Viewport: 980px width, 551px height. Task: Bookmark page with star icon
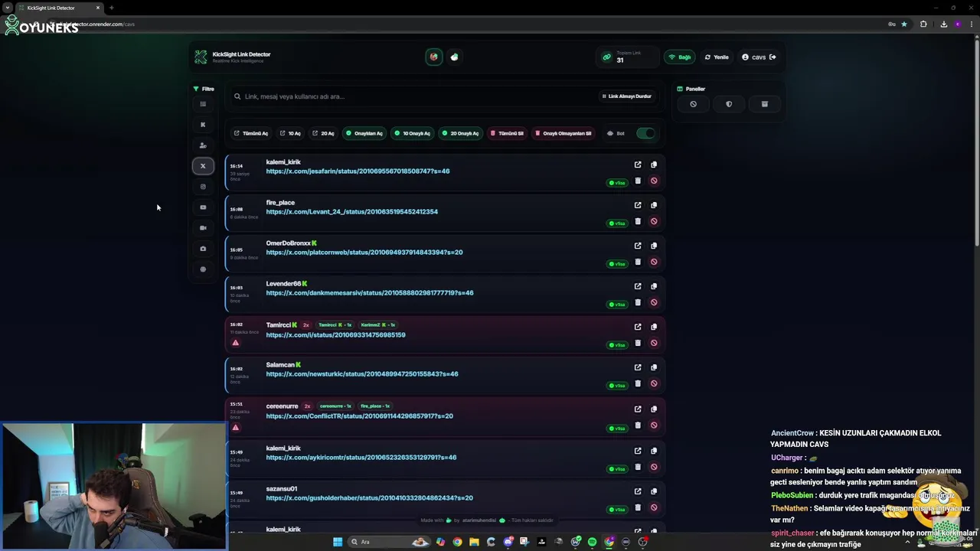coord(904,24)
